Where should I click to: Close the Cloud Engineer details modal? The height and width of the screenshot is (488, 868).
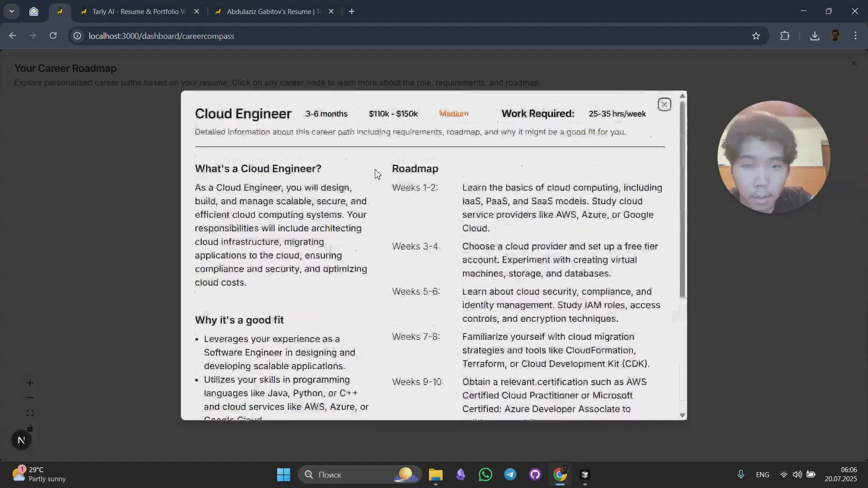(664, 104)
